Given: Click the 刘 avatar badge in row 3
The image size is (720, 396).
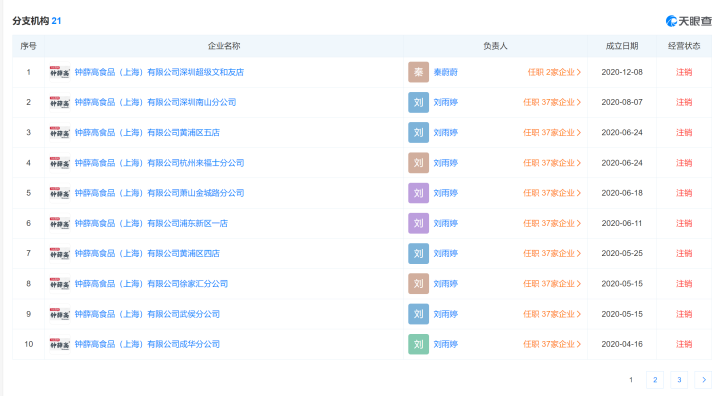Looking at the screenshot, I should (x=418, y=133).
